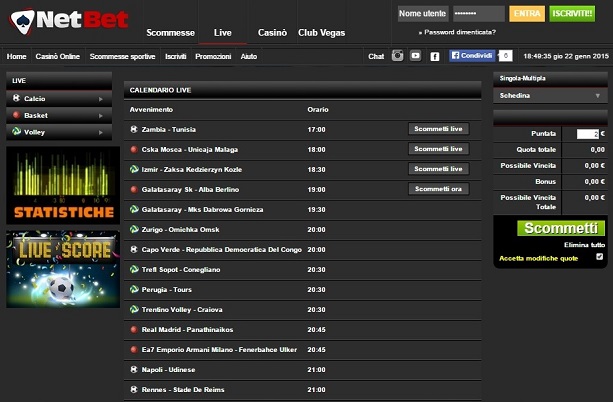Screen dimensions: 613x403
Task: Click basketball icon on Galatasaray Sk - Alba Berlino
Action: [x=134, y=189]
